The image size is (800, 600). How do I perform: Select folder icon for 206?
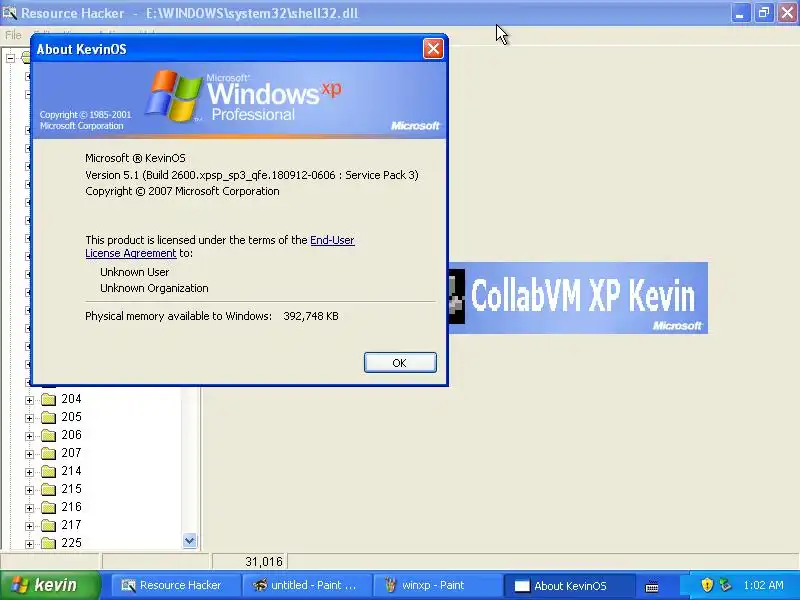click(x=48, y=435)
